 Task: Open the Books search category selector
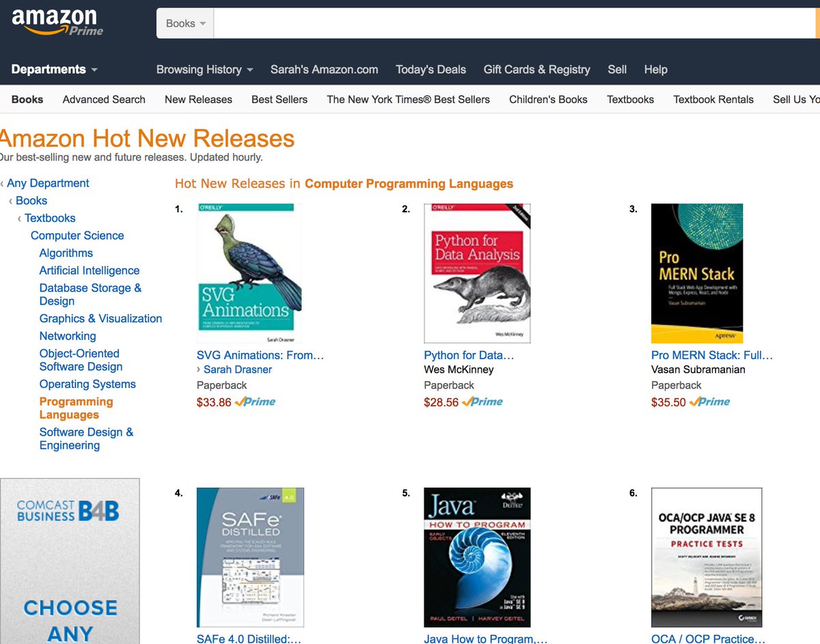click(x=183, y=23)
